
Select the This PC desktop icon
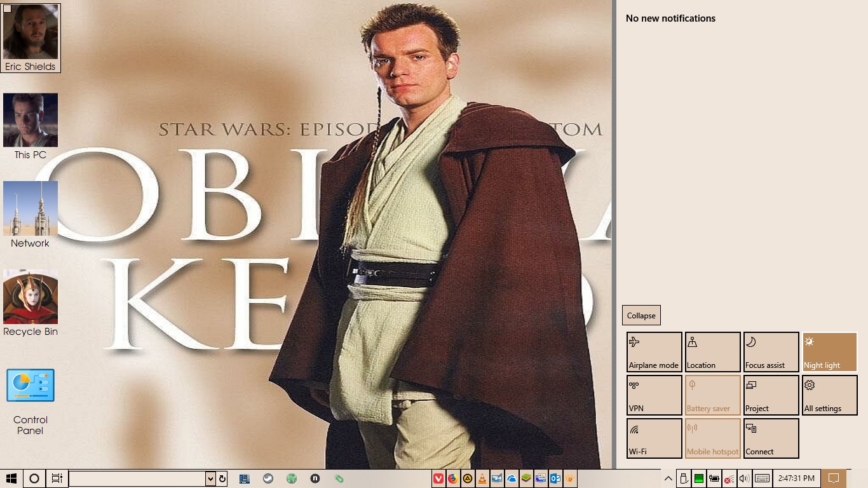tap(31, 126)
